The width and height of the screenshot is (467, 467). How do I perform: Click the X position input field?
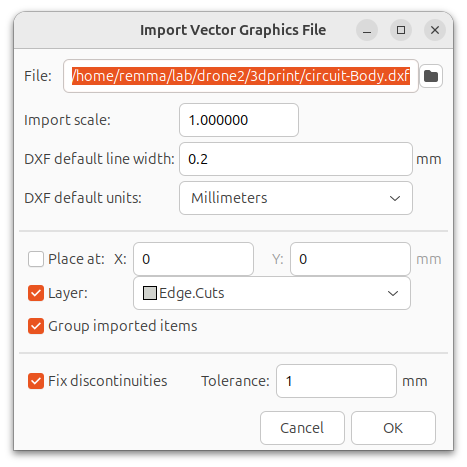coord(193,259)
